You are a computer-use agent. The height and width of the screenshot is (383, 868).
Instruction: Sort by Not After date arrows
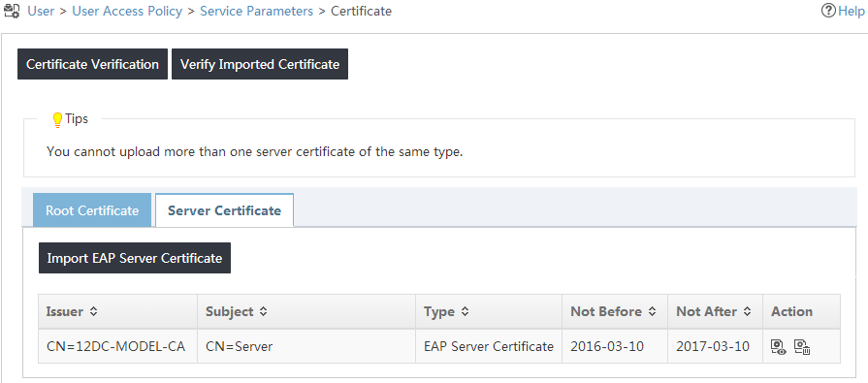click(748, 311)
